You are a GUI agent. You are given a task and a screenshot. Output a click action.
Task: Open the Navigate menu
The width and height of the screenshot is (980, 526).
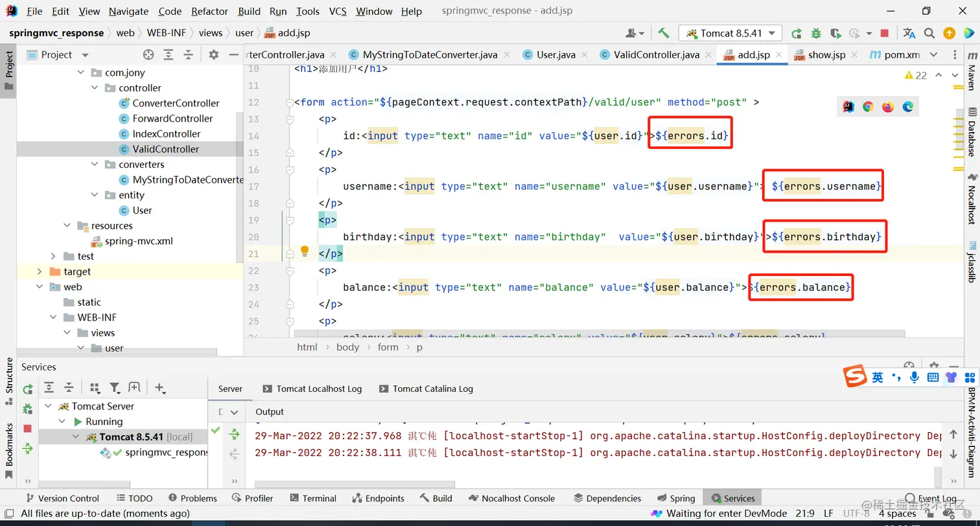coord(128,11)
